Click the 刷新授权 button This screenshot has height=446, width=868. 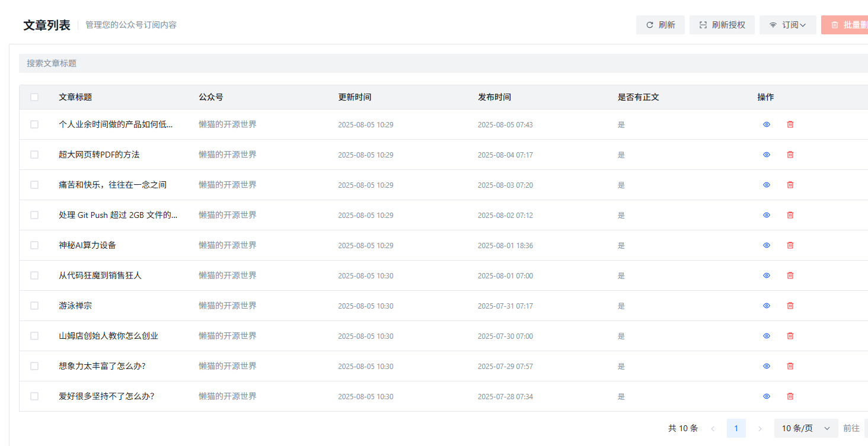pyautogui.click(x=722, y=25)
